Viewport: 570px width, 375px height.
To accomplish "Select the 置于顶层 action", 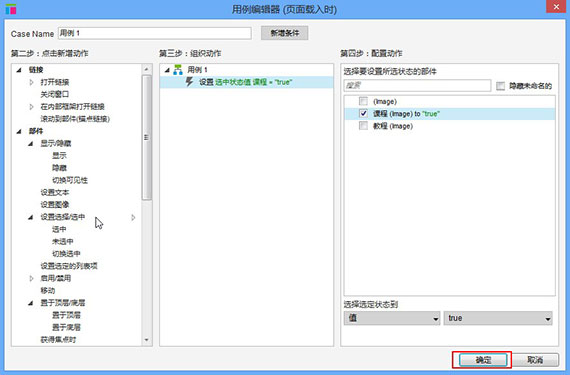I will click(x=66, y=315).
